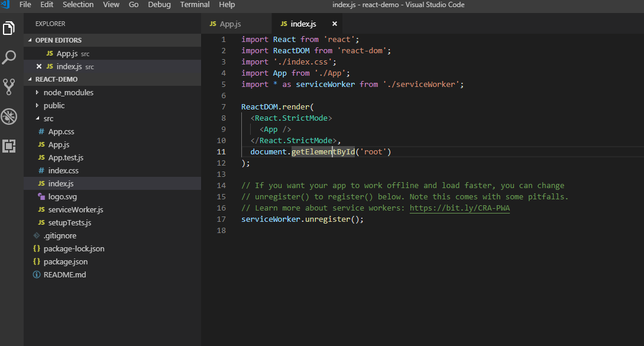
Task: Open the Extensions activity bar icon
Action: (x=9, y=146)
